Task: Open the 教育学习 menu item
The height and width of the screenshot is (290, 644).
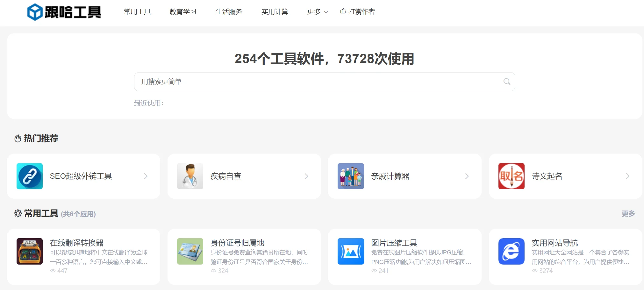Action: point(183,12)
